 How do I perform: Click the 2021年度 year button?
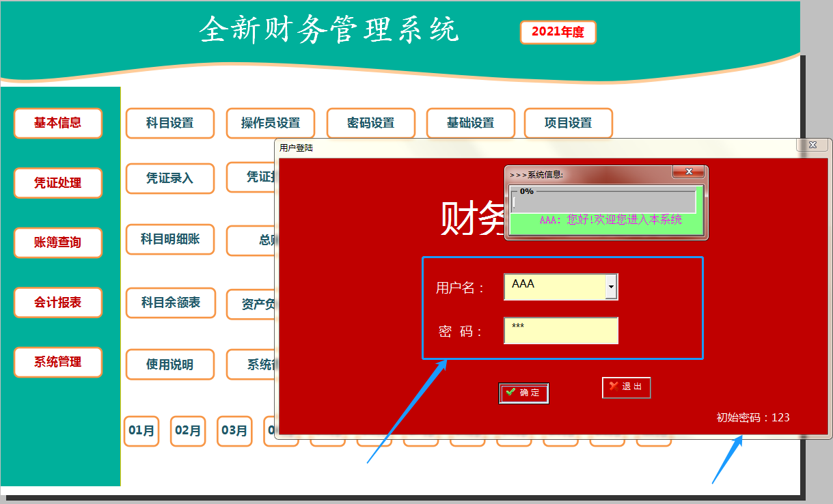558,31
